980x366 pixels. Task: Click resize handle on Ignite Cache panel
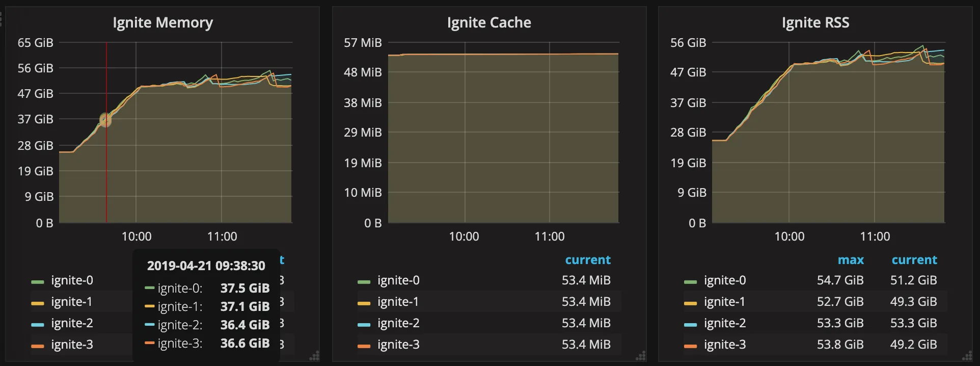(x=641, y=356)
